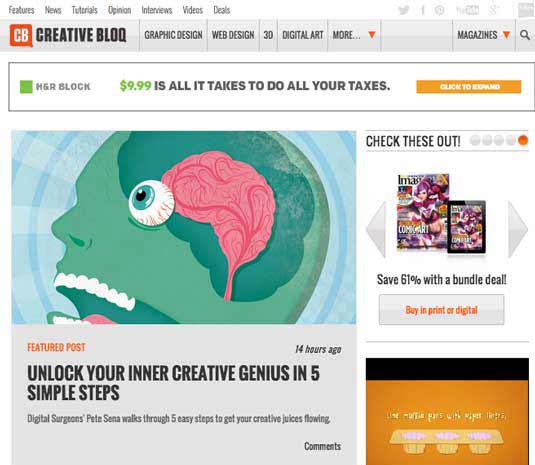
Task: Open the Twitter social icon
Action: point(404,10)
